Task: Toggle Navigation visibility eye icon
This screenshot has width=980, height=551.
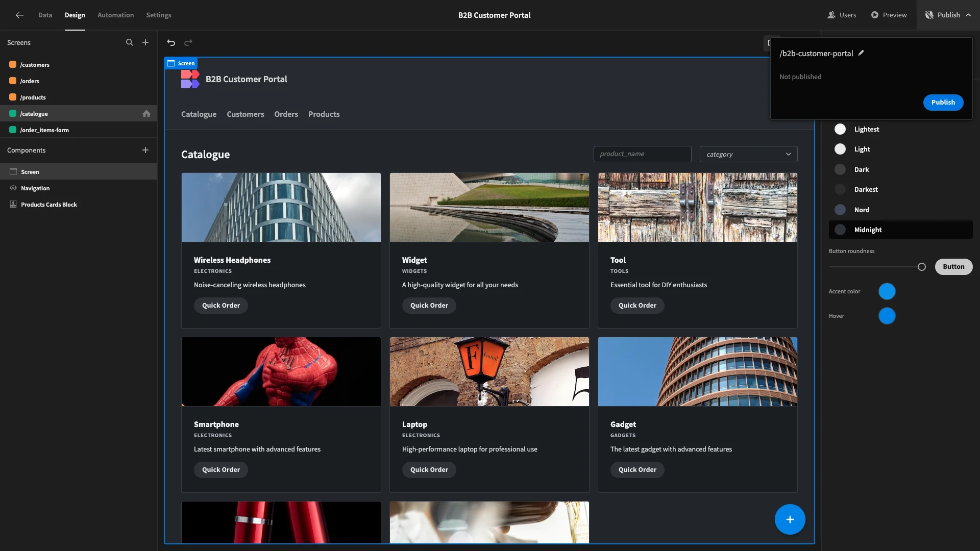Action: (x=13, y=188)
